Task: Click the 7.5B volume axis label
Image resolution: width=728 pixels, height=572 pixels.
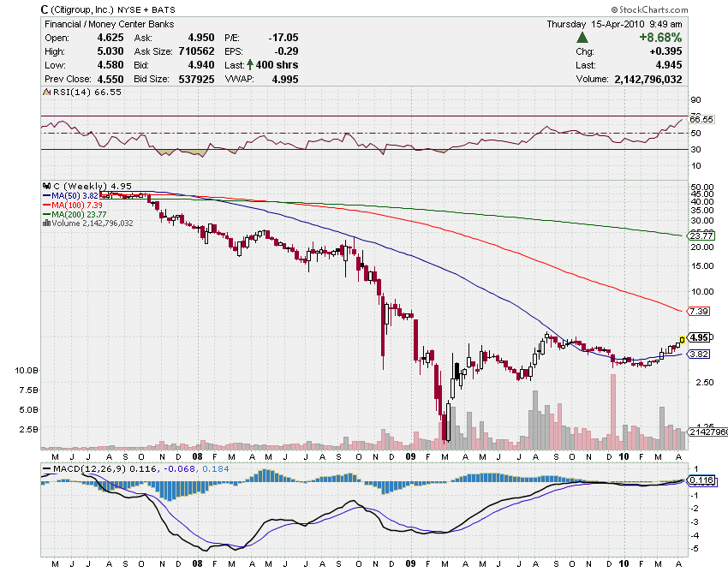Action: click(29, 390)
